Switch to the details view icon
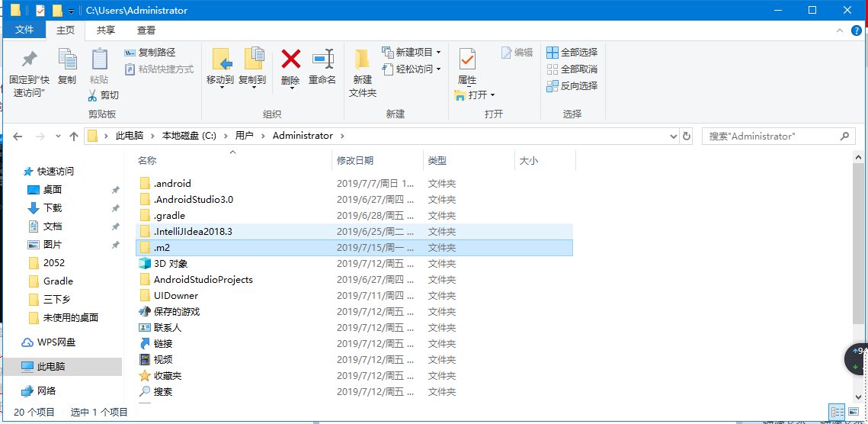 (x=837, y=412)
